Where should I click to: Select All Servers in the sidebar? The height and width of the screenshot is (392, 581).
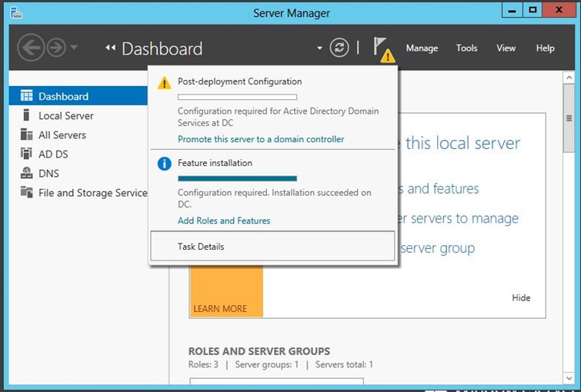tap(78, 135)
